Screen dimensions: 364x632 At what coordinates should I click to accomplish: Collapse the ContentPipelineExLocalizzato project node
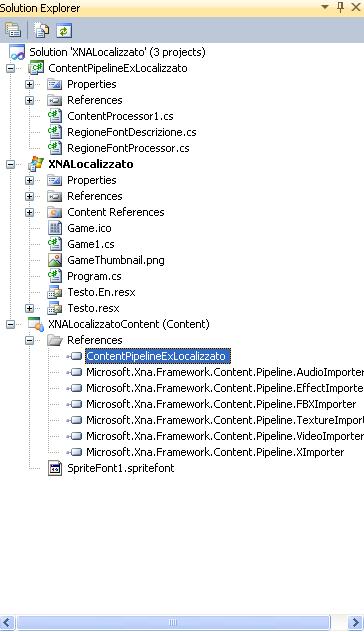(10, 68)
